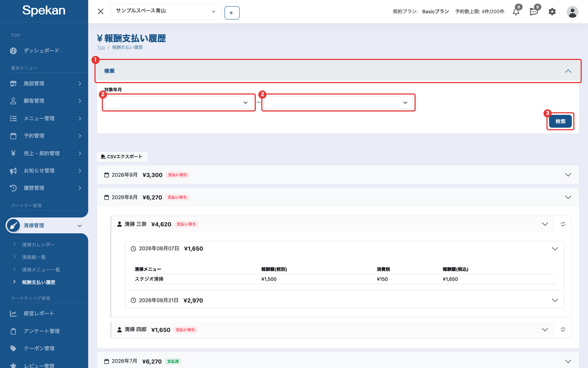Screen dimensions: 588x368
Task: Open the サンプルスペース青山 space dropdown
Action: [x=166, y=11]
